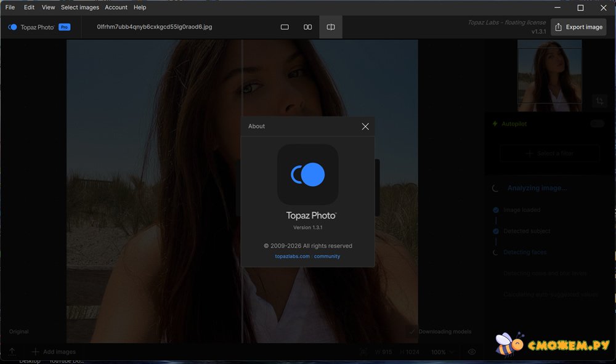The image size is (616, 364).
Task: Open the Account menu
Action: click(116, 7)
